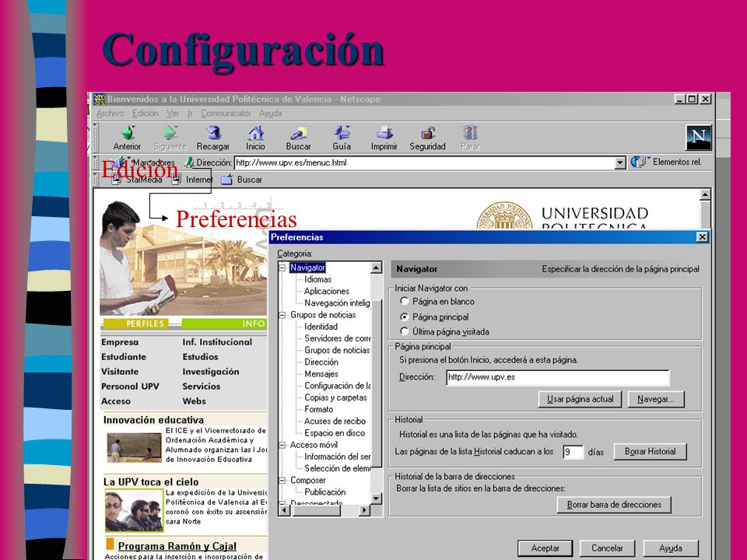Viewport: 747px width, 560px height.
Task: Select Publicación under Composer
Action: (325, 492)
